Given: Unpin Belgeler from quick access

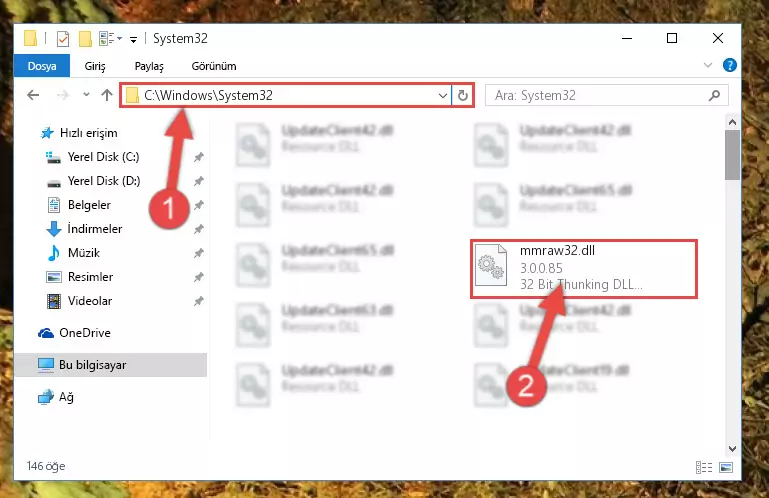Looking at the screenshot, I should click(x=198, y=205).
